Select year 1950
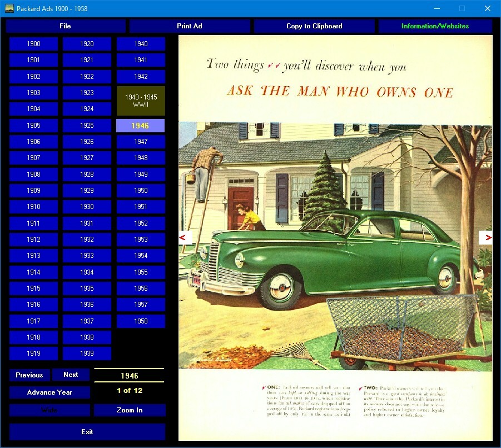Screen dimensions: 501x448 141,191
